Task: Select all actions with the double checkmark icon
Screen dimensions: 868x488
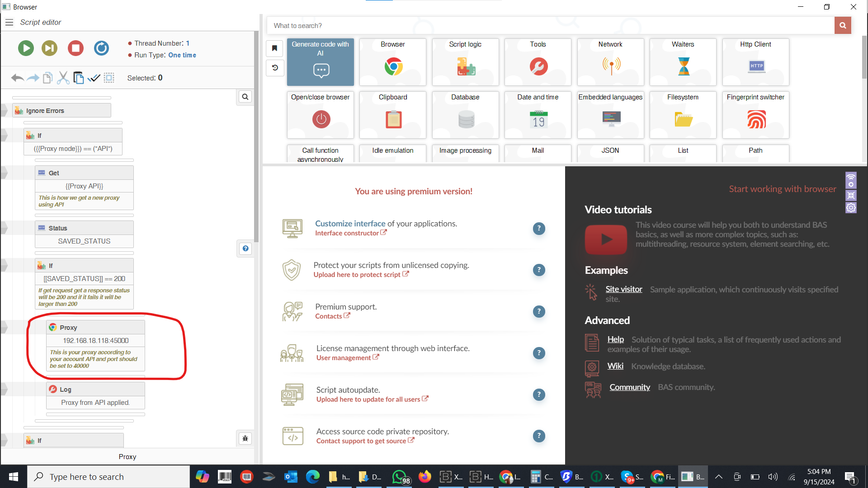Action: 94,77
